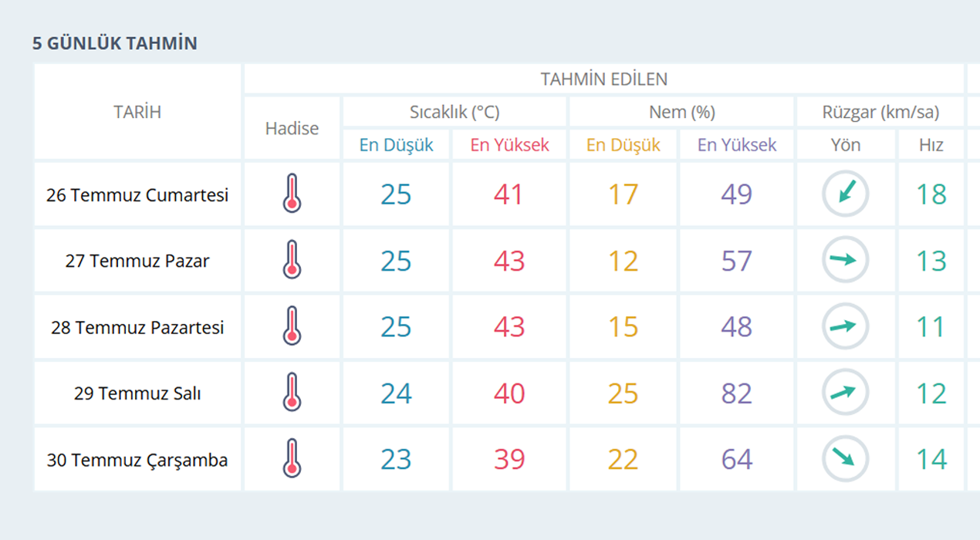Select the 5 GÜNLÜK TAHMİN heading

pyautogui.click(x=115, y=43)
